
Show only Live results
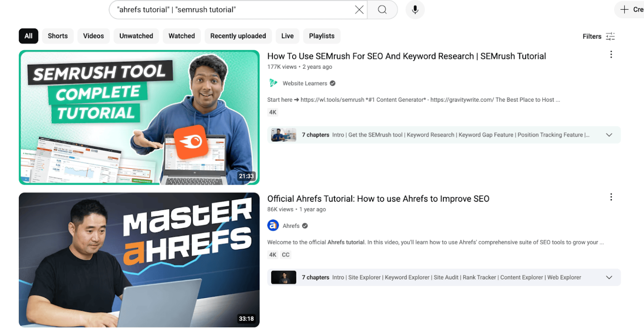[x=287, y=36]
